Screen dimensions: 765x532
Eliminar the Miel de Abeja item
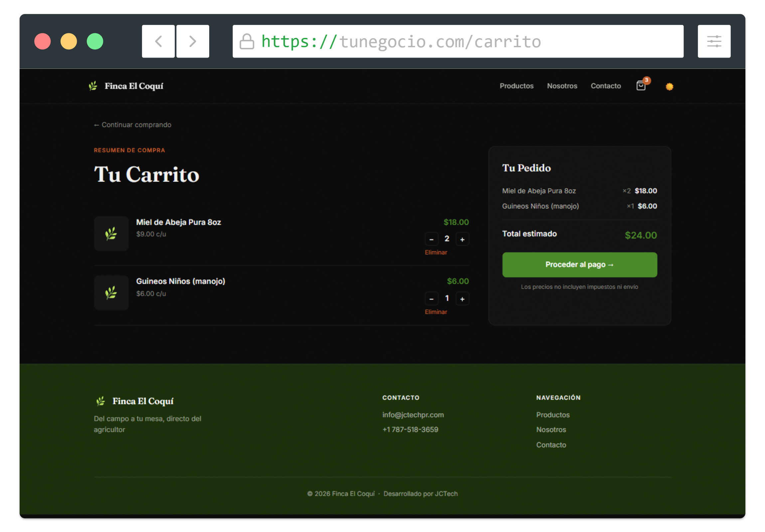pos(436,252)
